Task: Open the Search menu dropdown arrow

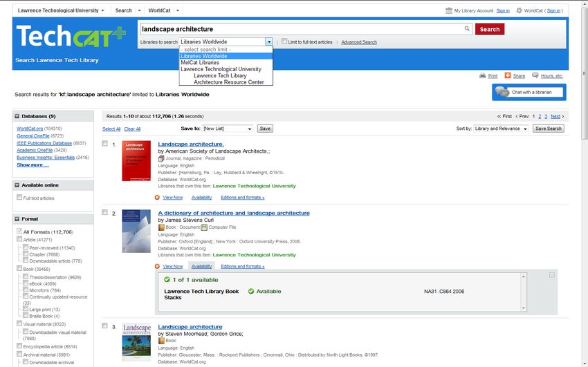Action: [x=139, y=10]
